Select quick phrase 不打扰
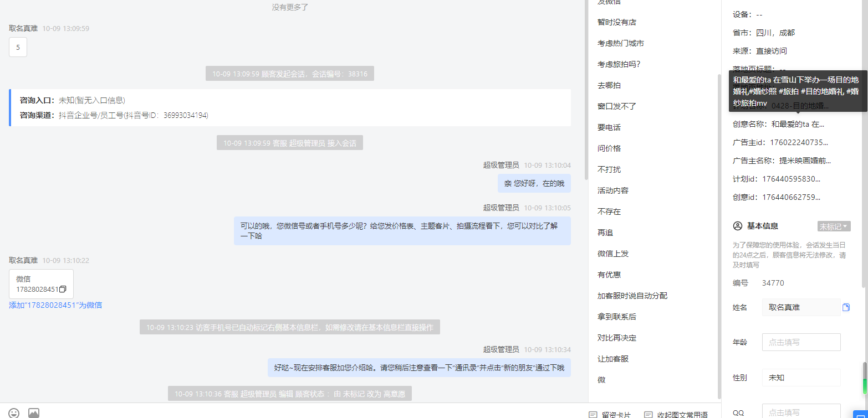Viewport: 868px width, 418px height. pos(609,169)
